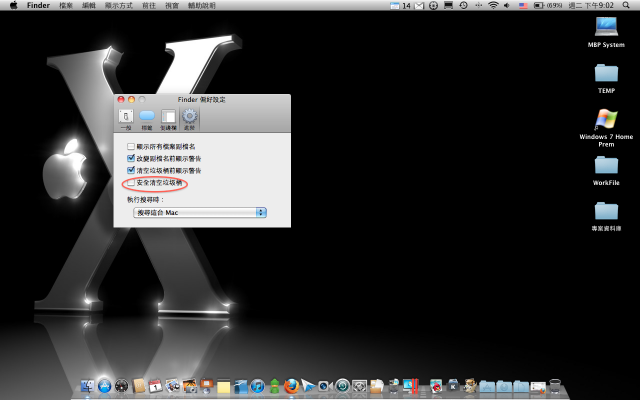Open green messenger buddy icon in Dock
Viewport: 640px width, 400px height.
[275, 386]
